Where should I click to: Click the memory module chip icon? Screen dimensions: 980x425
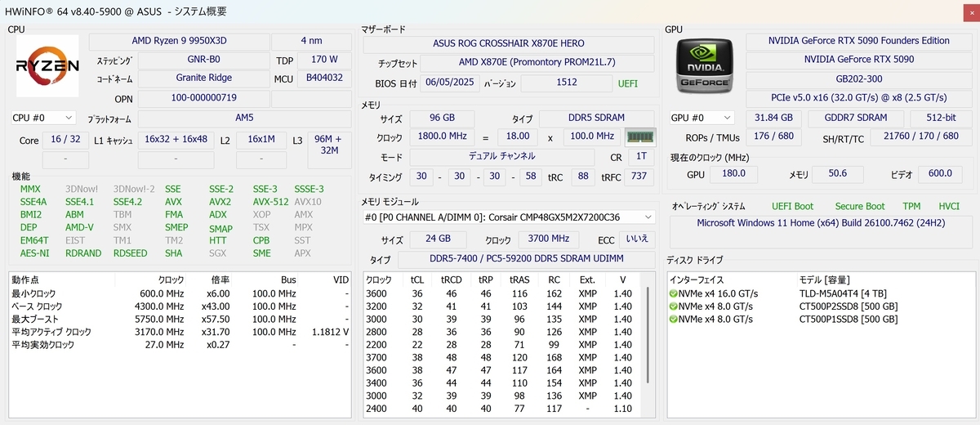click(639, 136)
